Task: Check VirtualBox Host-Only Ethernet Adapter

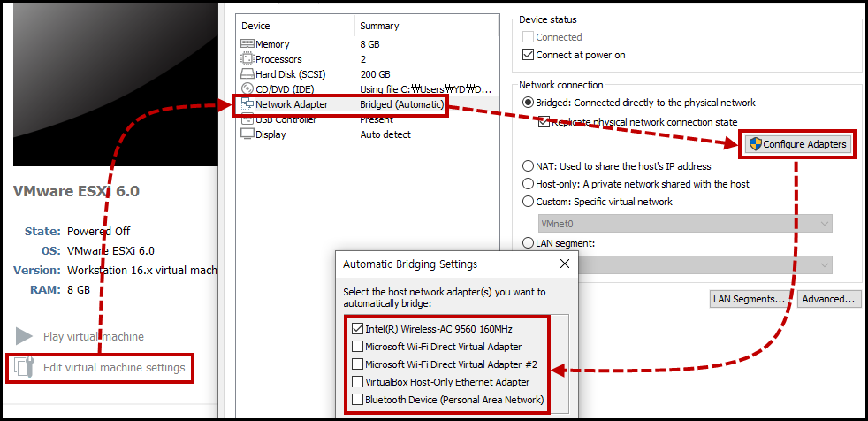Action: [358, 382]
